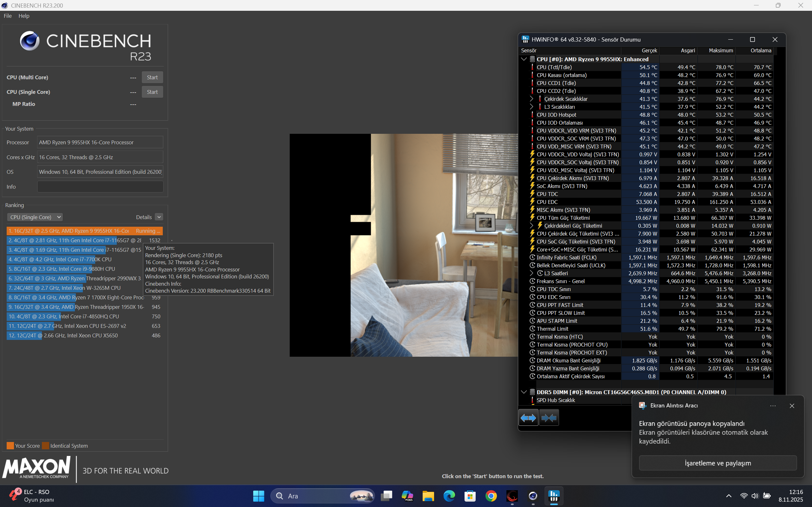The image size is (812, 507).
Task: Click the İşaretleme ve paylaşım button
Action: tap(718, 463)
